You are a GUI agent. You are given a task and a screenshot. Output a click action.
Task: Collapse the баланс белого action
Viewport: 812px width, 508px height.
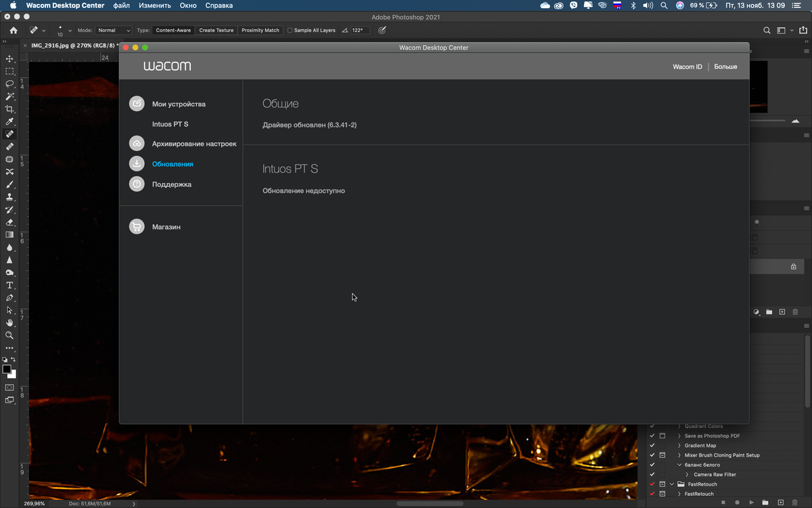point(679,465)
